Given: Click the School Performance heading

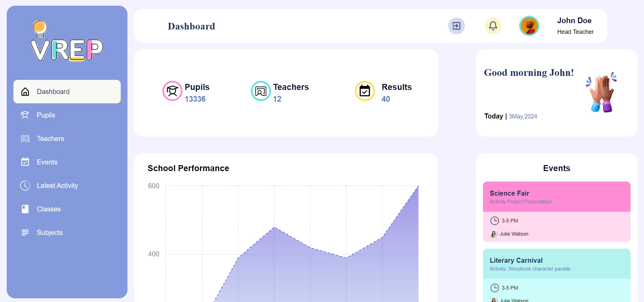Looking at the screenshot, I should [188, 168].
